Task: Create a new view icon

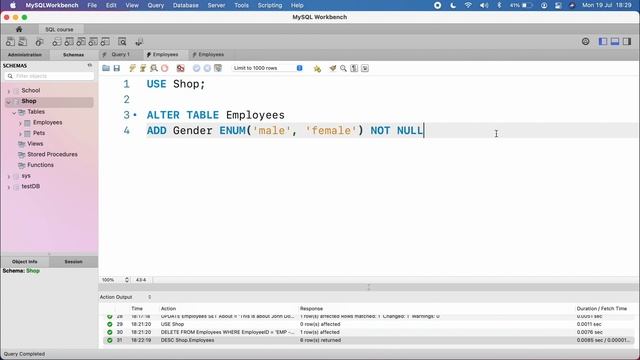Action: [81, 42]
